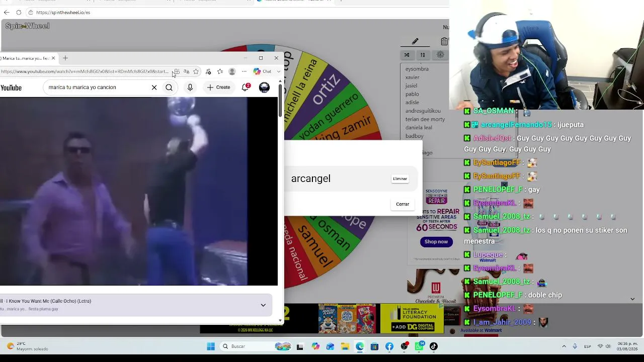
Task: Click the YouTube address bar URL
Action: coord(85,71)
